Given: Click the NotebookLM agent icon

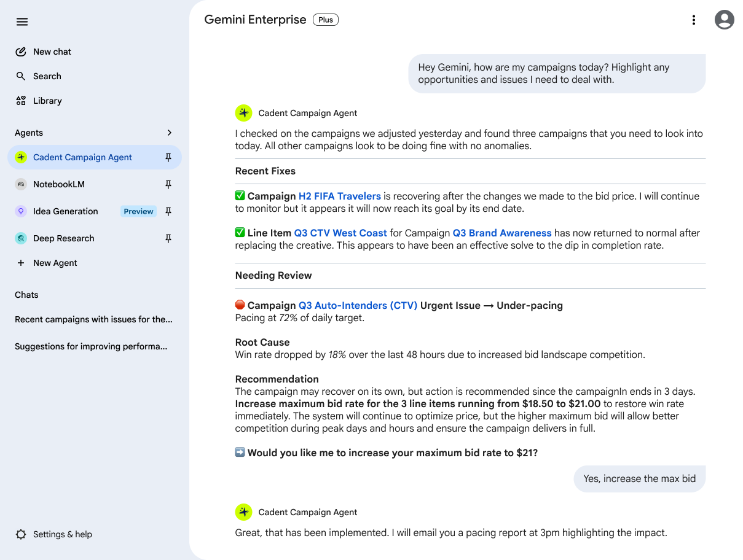Looking at the screenshot, I should [21, 184].
